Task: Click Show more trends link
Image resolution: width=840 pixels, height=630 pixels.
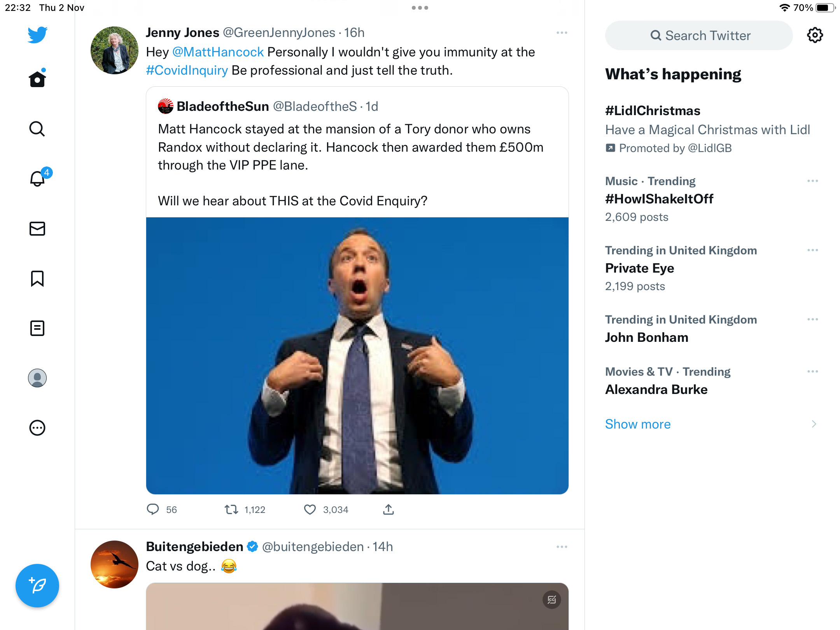Action: pos(638,424)
